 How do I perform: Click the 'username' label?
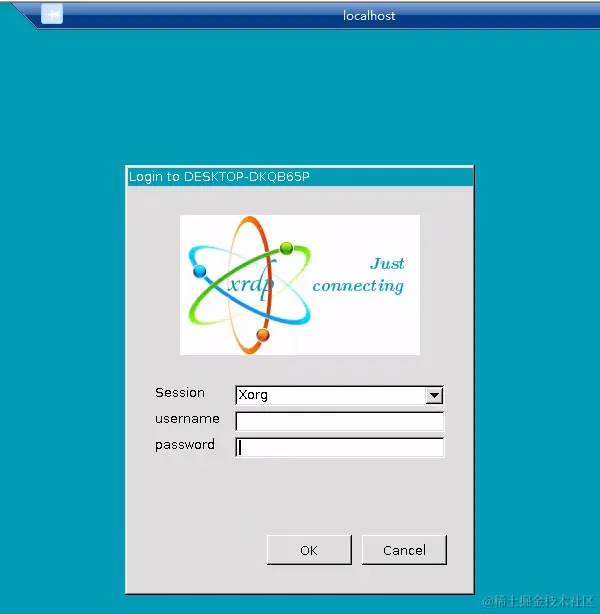click(x=187, y=419)
